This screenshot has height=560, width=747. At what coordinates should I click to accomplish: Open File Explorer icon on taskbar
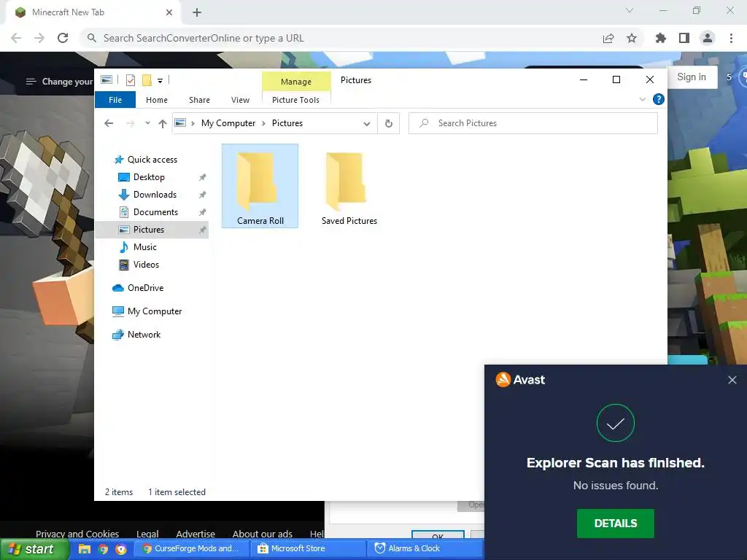[85, 549]
